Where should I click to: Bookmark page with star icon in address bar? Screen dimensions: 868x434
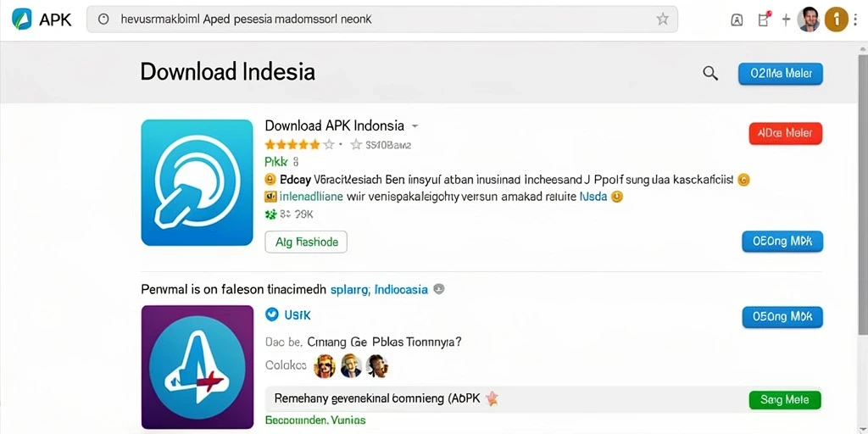[x=662, y=19]
